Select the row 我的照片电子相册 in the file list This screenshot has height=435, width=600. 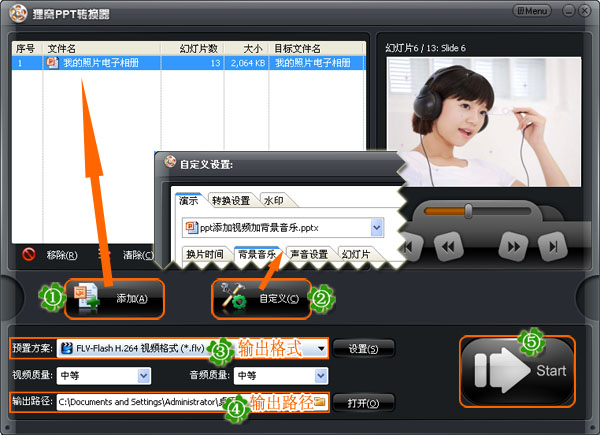(189, 63)
